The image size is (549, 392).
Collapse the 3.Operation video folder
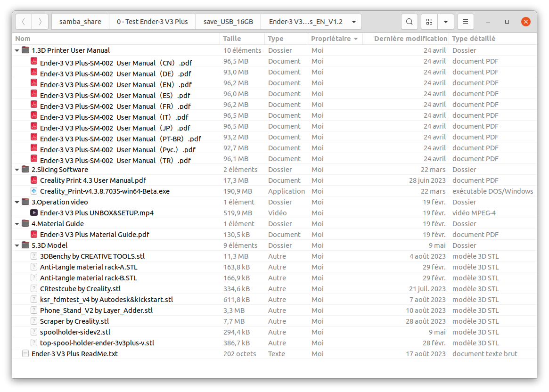coord(17,202)
